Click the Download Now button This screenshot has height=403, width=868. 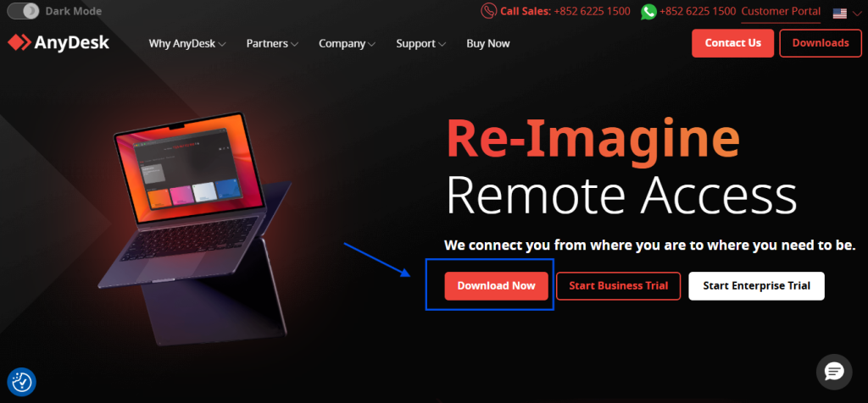coord(496,286)
